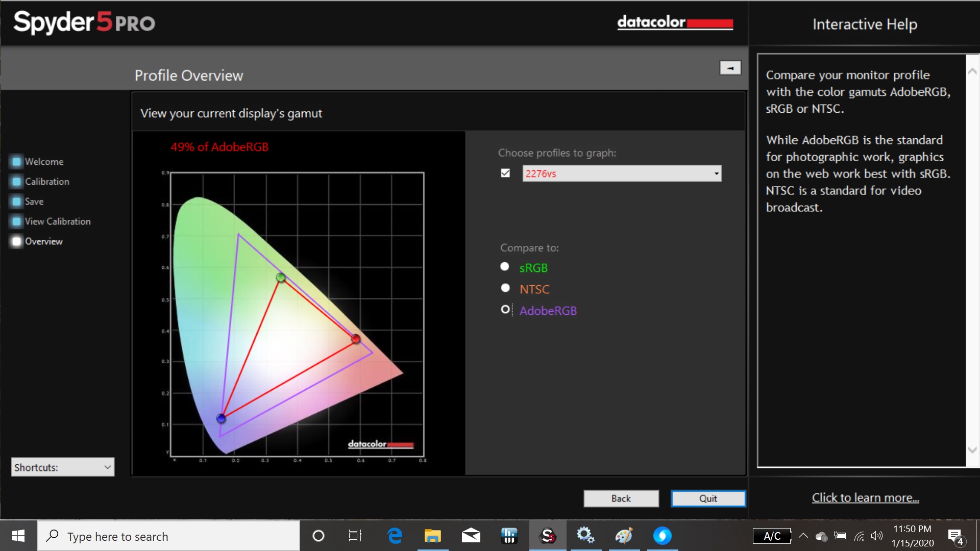Click the red primary point on gamut chart

coord(356,339)
